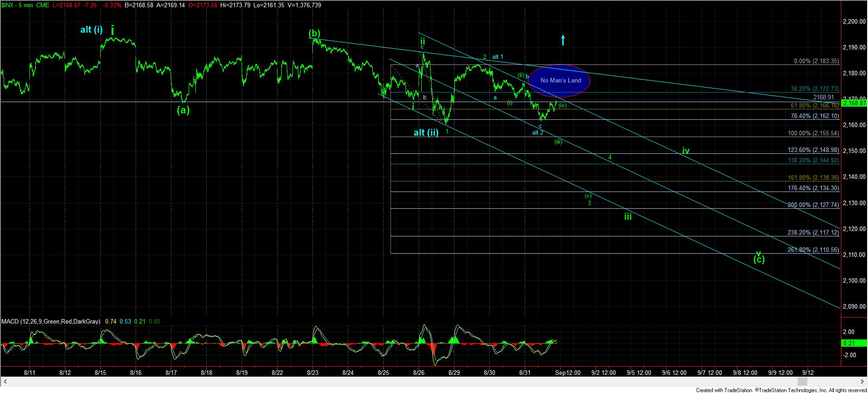Click the 2,200.00 price axis label

[853, 21]
